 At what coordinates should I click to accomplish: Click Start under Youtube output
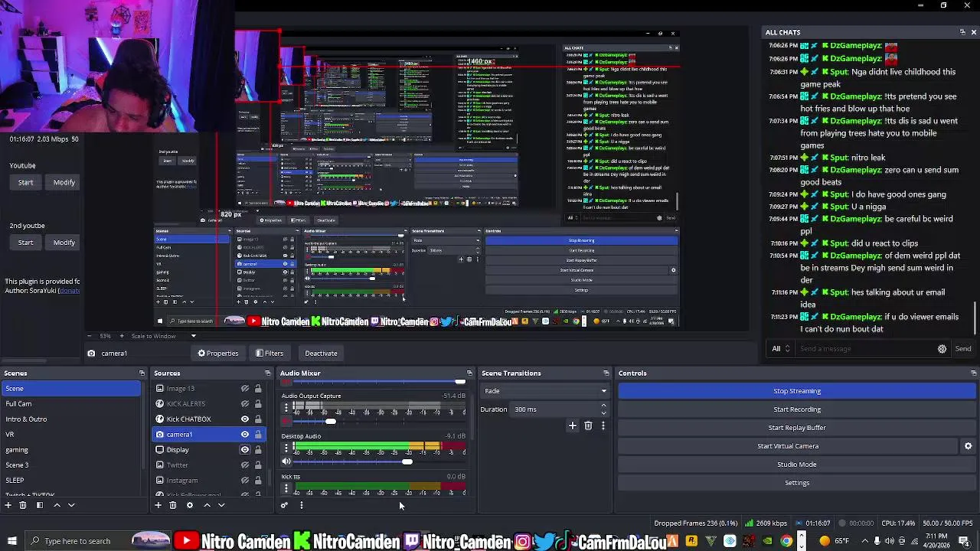(x=25, y=182)
